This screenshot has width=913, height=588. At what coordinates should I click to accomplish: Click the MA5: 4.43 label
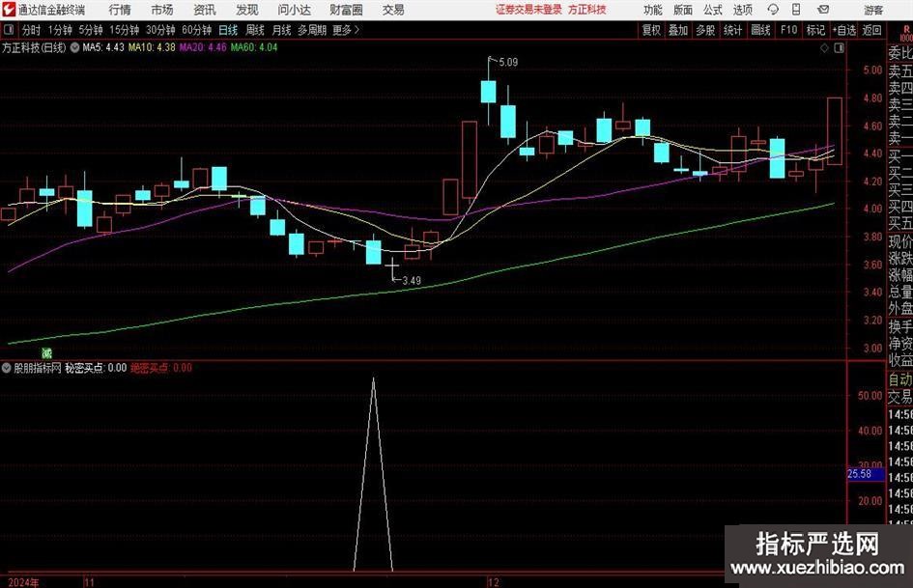tap(103, 47)
